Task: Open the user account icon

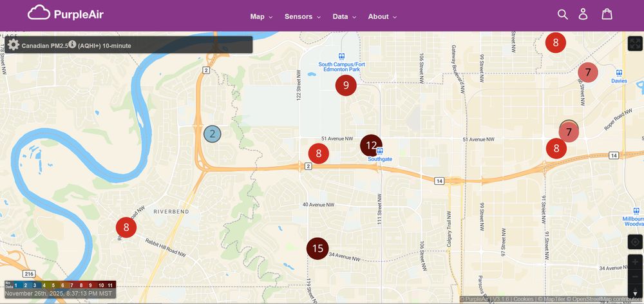Action: (583, 14)
